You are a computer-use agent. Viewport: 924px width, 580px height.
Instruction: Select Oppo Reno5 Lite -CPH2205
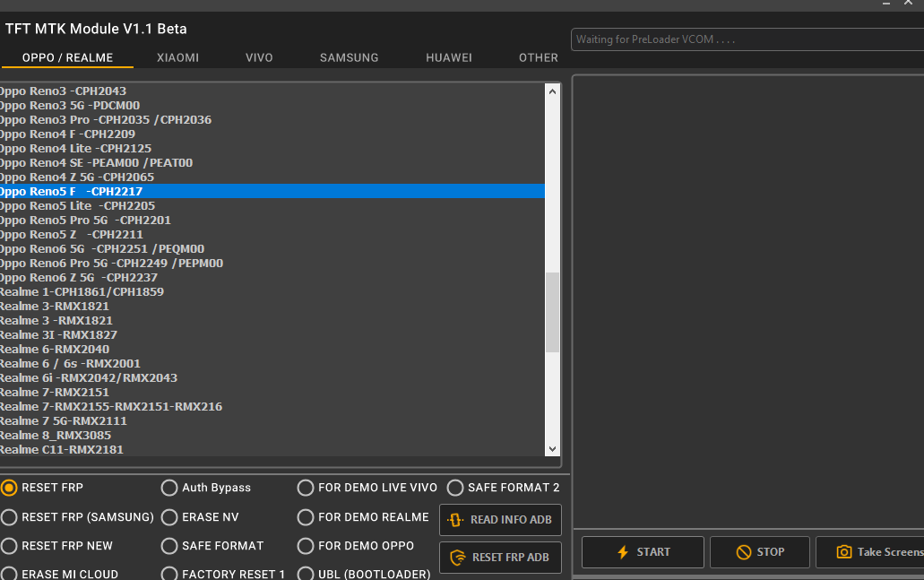coord(272,205)
